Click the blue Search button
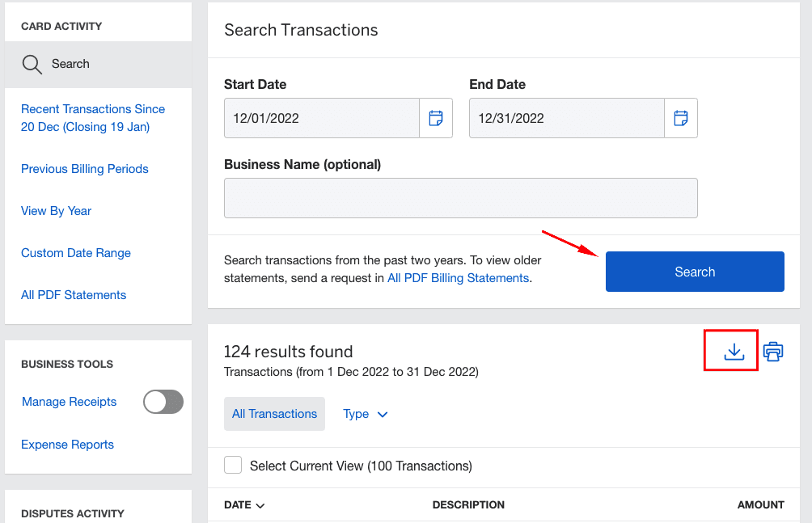812x523 pixels. (695, 272)
